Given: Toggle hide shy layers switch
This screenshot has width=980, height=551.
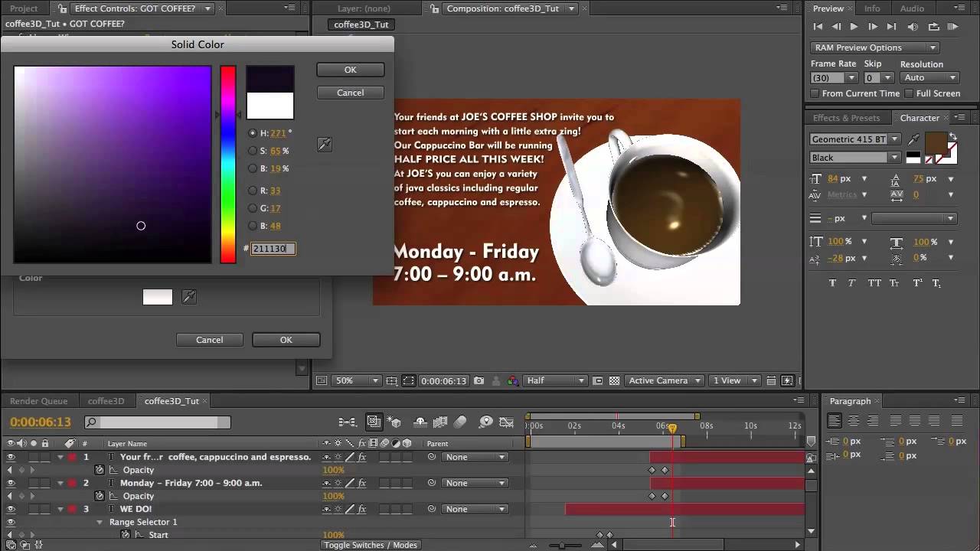Looking at the screenshot, I should click(420, 422).
